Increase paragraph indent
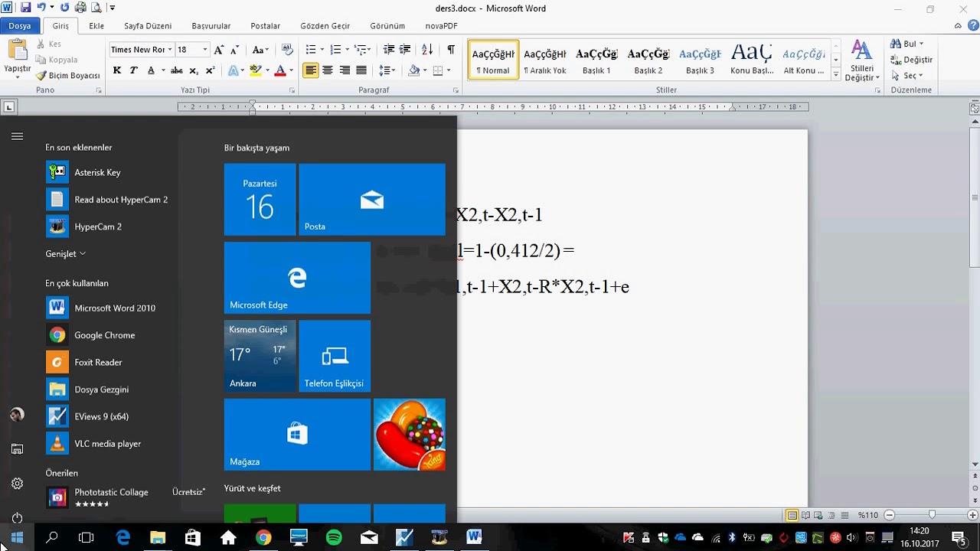 pyautogui.click(x=407, y=50)
